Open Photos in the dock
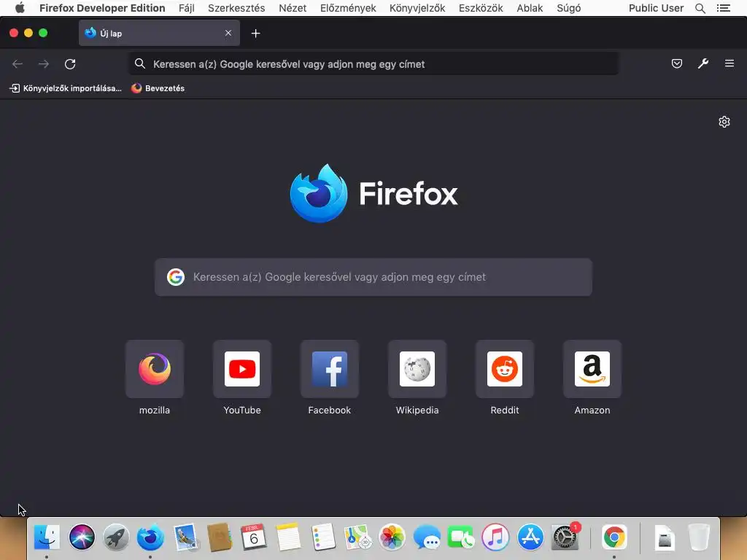 [392, 537]
